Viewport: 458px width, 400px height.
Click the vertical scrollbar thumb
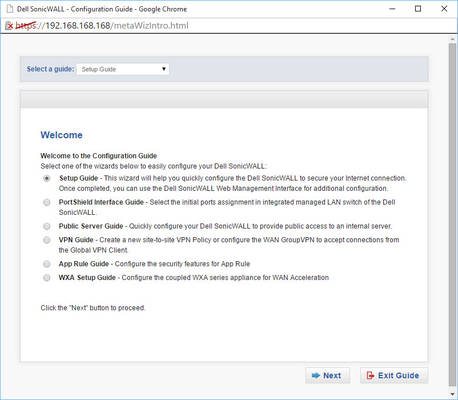pos(452,213)
